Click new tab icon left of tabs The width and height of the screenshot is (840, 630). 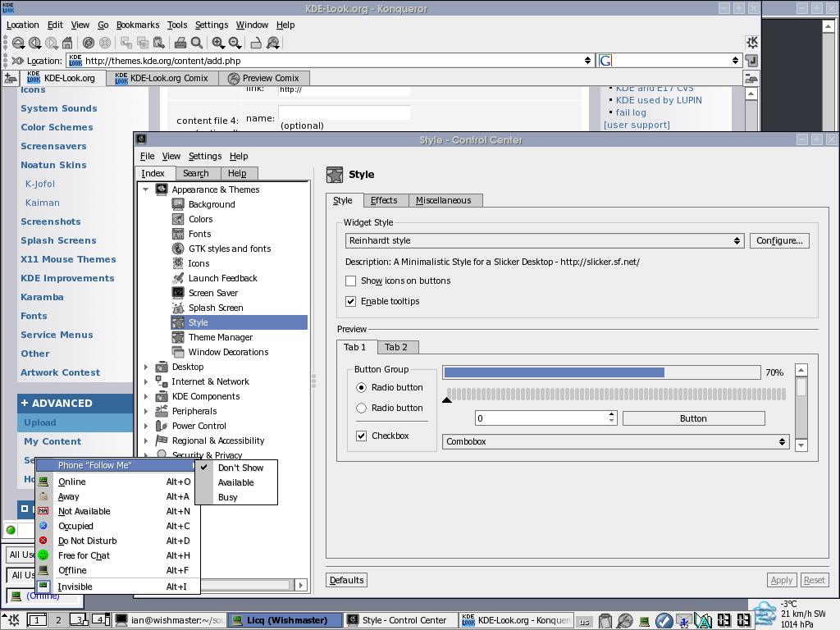pos(10,78)
